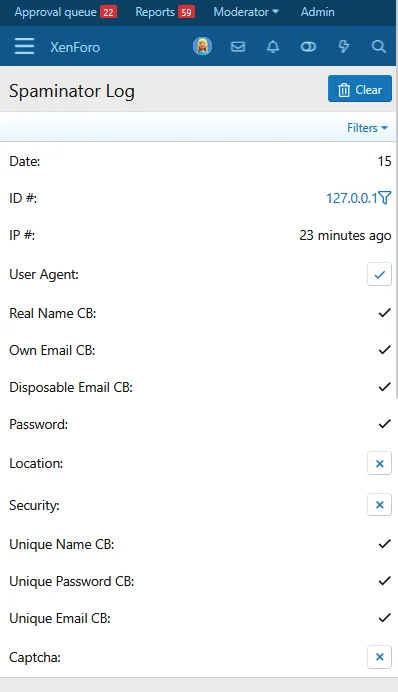Image resolution: width=398 pixels, height=692 pixels.
Task: Click the 'Own Email CB:' label
Action: 52,350
